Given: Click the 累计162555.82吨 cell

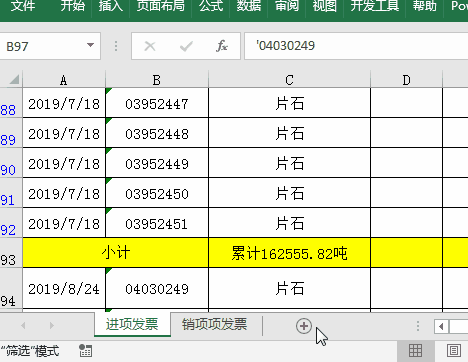Looking at the screenshot, I should pyautogui.click(x=289, y=253).
